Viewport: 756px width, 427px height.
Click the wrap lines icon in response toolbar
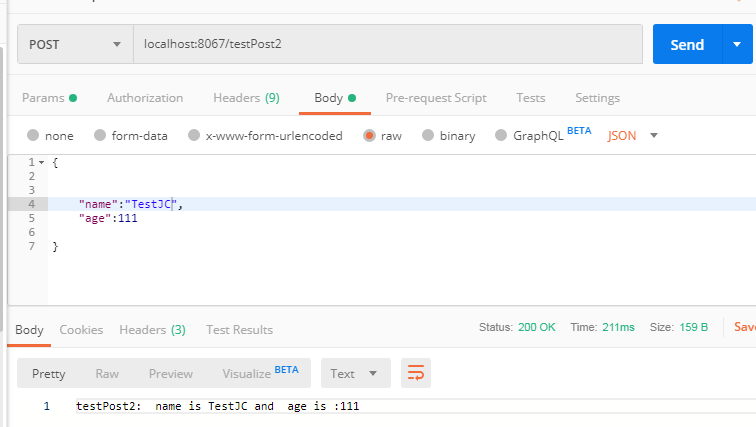pyautogui.click(x=416, y=373)
